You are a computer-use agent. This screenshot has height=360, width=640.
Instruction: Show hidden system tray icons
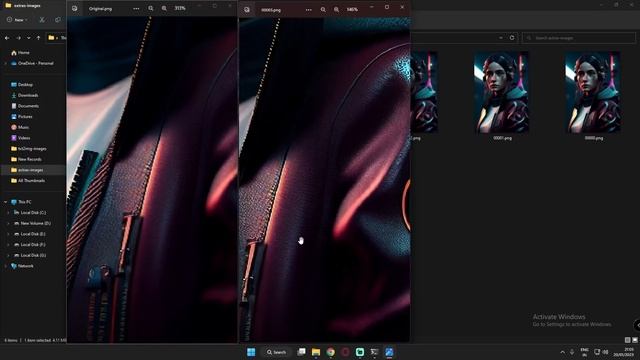tap(562, 352)
